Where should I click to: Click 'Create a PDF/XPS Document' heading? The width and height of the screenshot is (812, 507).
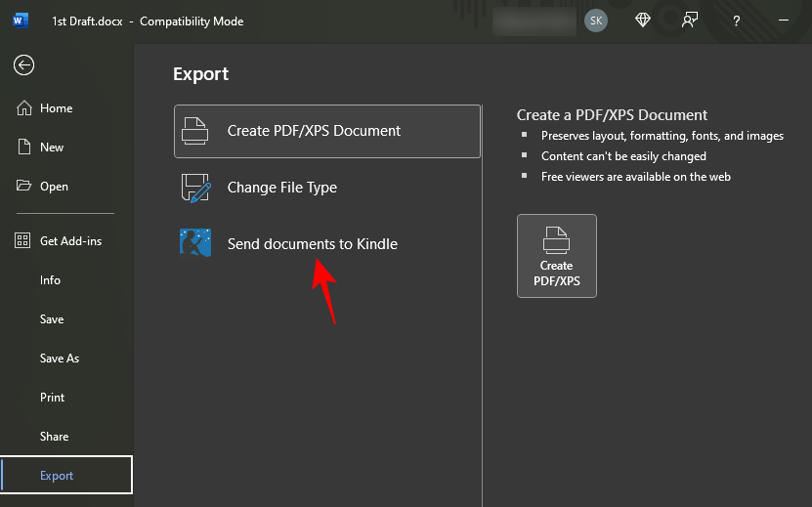(612, 115)
